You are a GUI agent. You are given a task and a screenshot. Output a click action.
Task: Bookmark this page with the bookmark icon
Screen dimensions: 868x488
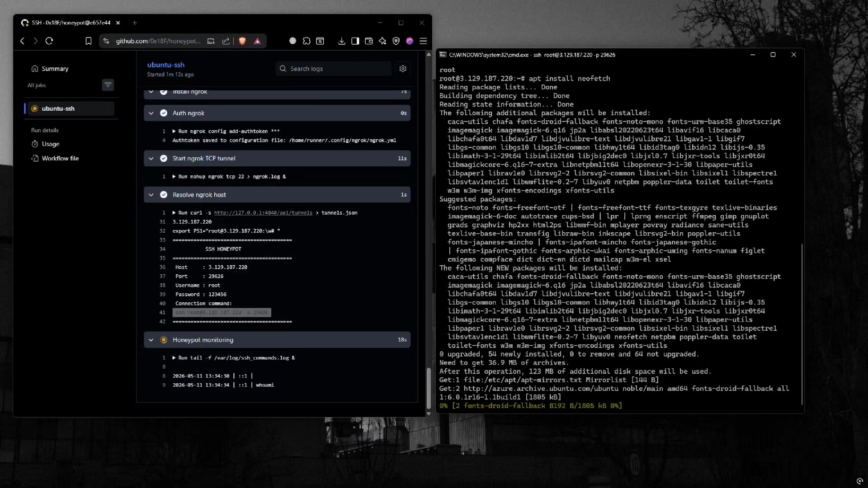coord(89,41)
